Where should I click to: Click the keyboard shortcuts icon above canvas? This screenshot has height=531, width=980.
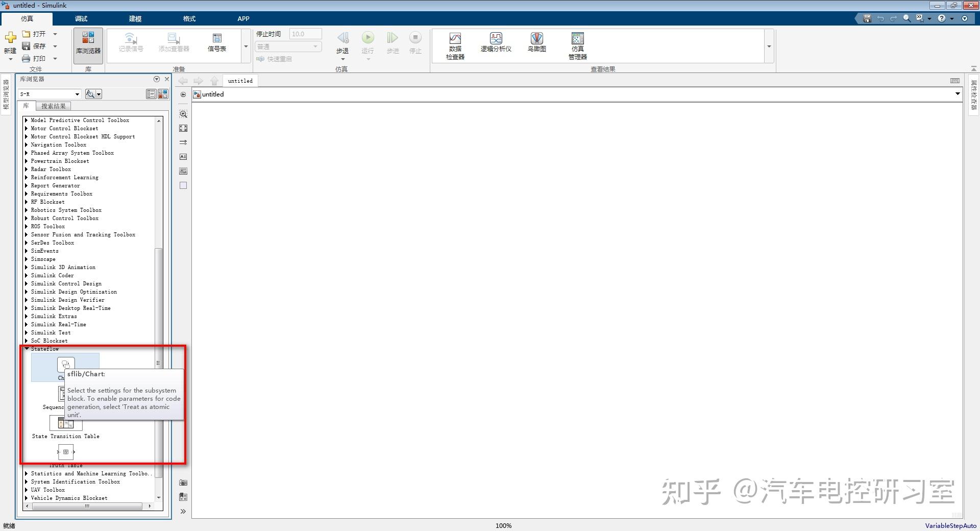click(x=955, y=81)
